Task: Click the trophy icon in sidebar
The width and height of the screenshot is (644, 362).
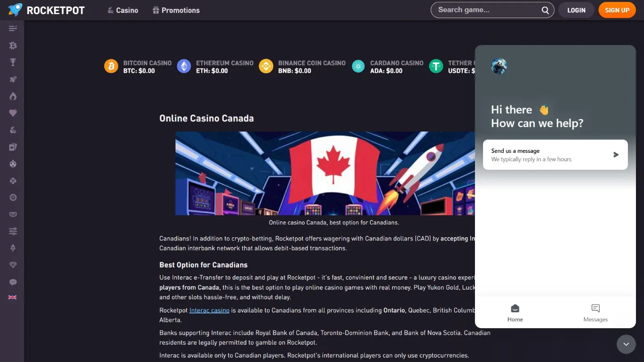Action: [13, 62]
